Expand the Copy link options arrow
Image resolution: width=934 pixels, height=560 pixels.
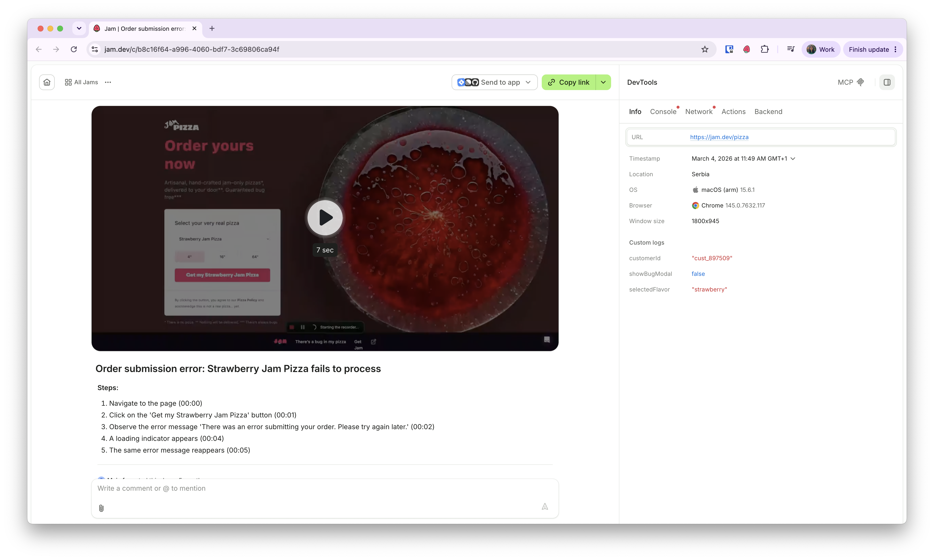(x=603, y=82)
